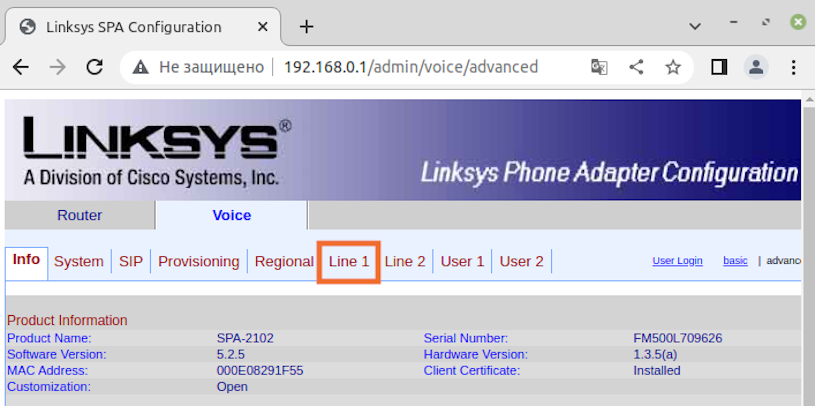Open the Line 2 sub-tab
Viewport: 815px width, 406px height.
[405, 261]
